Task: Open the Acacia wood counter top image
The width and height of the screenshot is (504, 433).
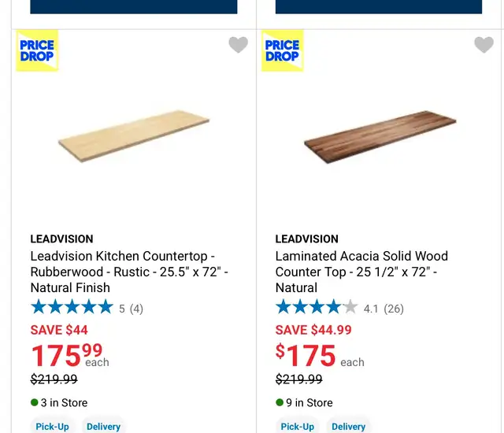Action: pos(380,137)
